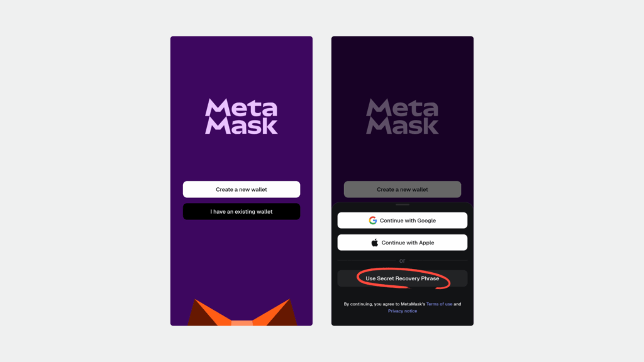
Task: Click the MetaMask logo on the purple screen
Action: [241, 116]
